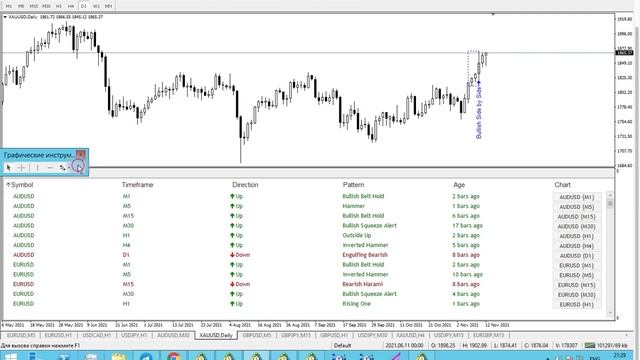Switch to the GBPUSD,H1 chart tab
The height and width of the screenshot is (360, 640).
pos(334,335)
